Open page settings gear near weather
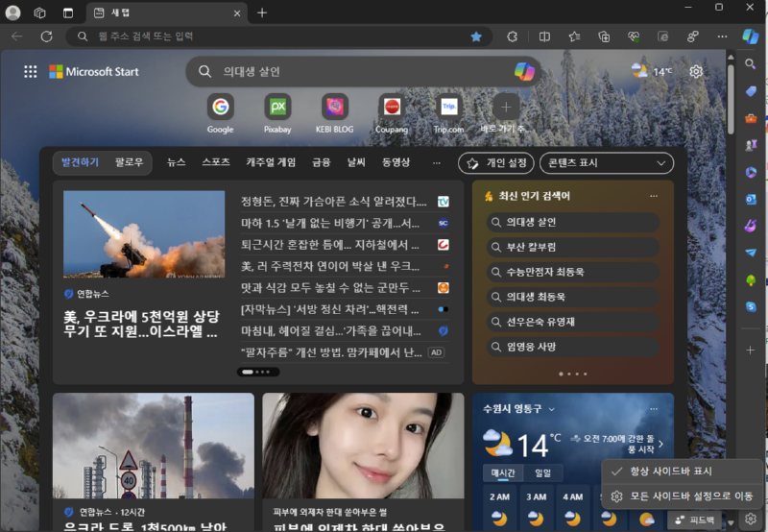 click(696, 71)
